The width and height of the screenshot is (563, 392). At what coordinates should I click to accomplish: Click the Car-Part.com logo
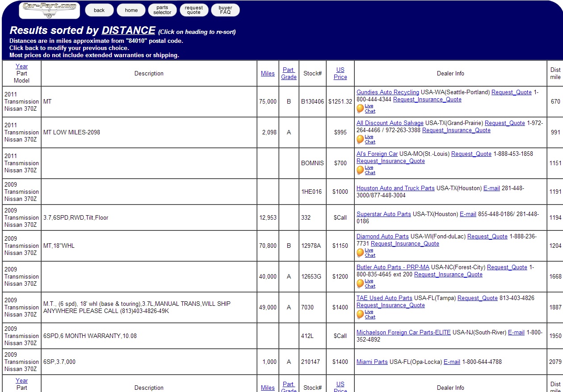click(x=49, y=10)
